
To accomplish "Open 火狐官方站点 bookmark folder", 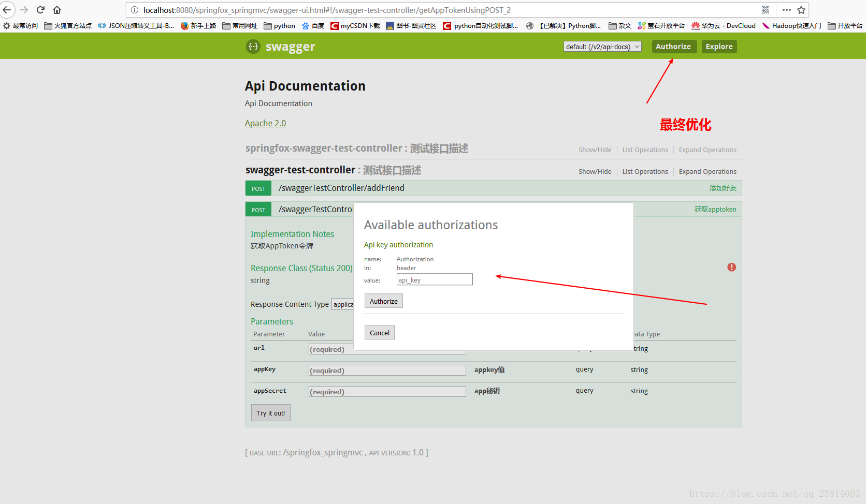I will pyautogui.click(x=68, y=25).
